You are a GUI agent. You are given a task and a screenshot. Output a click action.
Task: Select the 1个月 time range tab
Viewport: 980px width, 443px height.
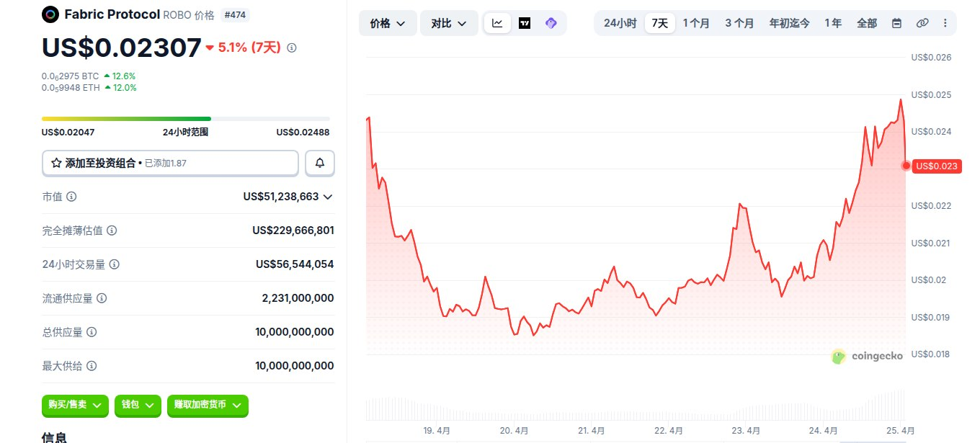[696, 23]
